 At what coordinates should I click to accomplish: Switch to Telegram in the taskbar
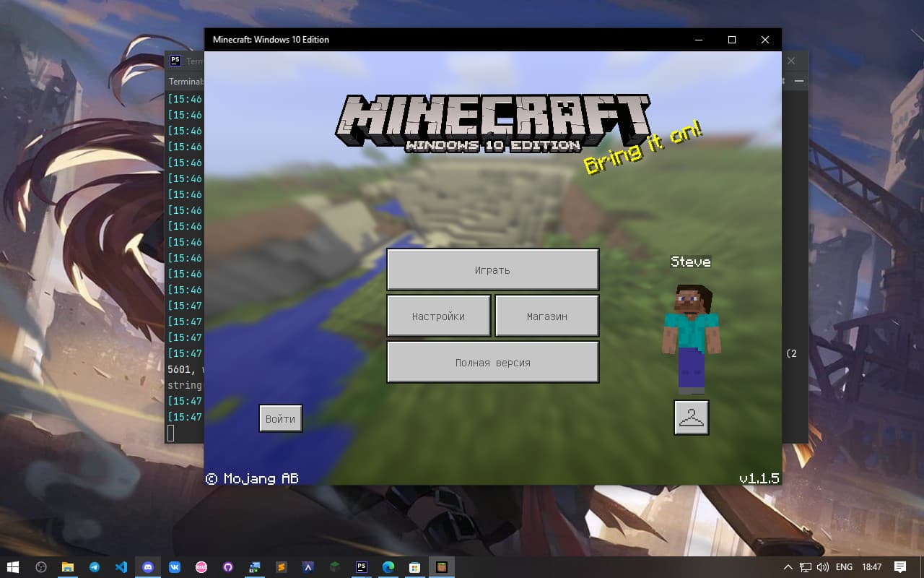pyautogui.click(x=95, y=567)
